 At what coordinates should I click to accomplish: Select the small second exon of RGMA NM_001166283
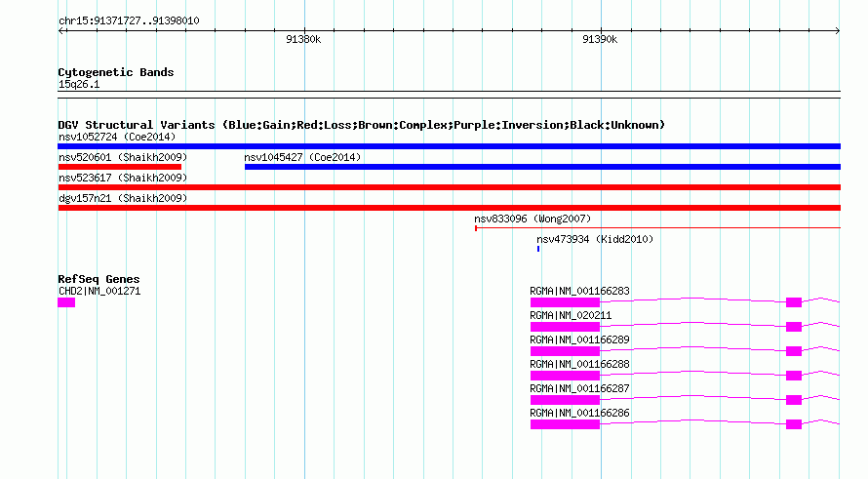pos(794,302)
